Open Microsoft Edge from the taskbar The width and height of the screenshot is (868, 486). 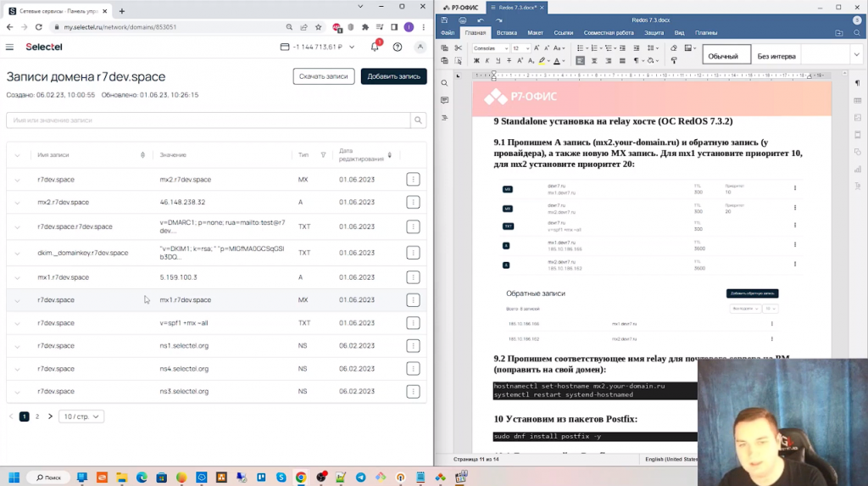142,478
